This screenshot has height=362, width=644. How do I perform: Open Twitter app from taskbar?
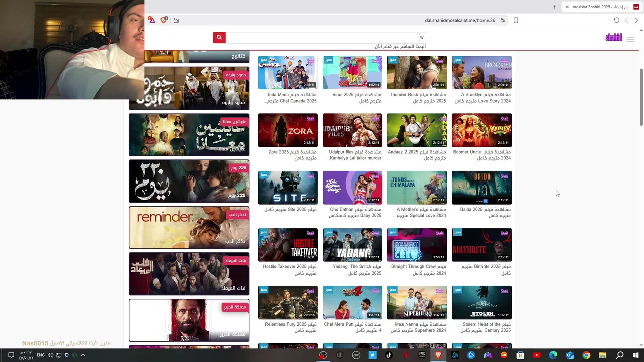pos(372,355)
